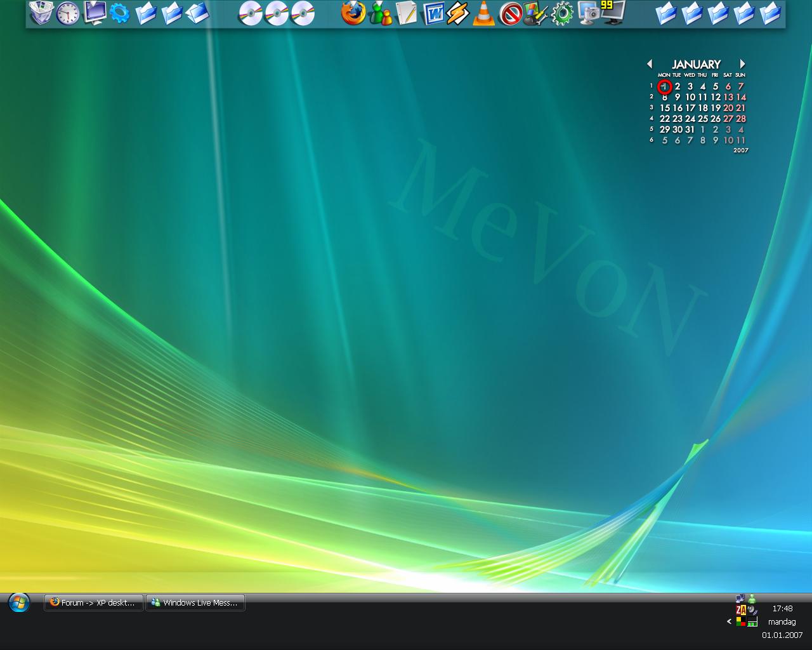Launch Microsoft Word from the dock
The image size is (812, 650).
[x=433, y=13]
